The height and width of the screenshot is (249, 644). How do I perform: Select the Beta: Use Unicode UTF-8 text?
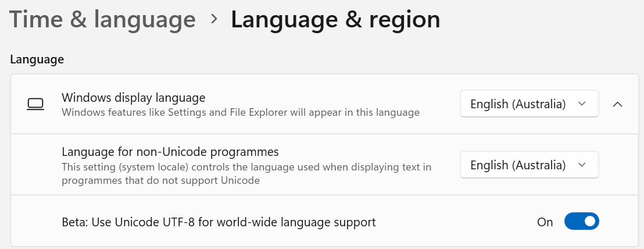coord(219,222)
